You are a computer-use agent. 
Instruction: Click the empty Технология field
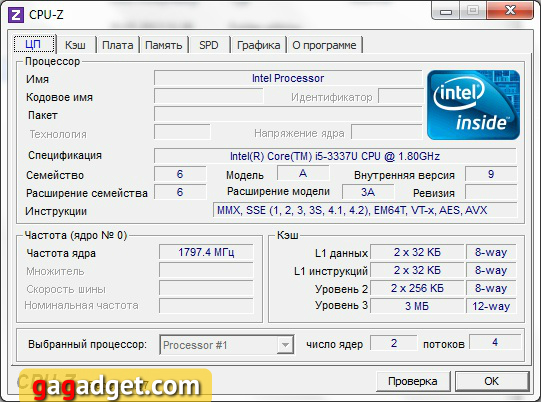click(182, 132)
